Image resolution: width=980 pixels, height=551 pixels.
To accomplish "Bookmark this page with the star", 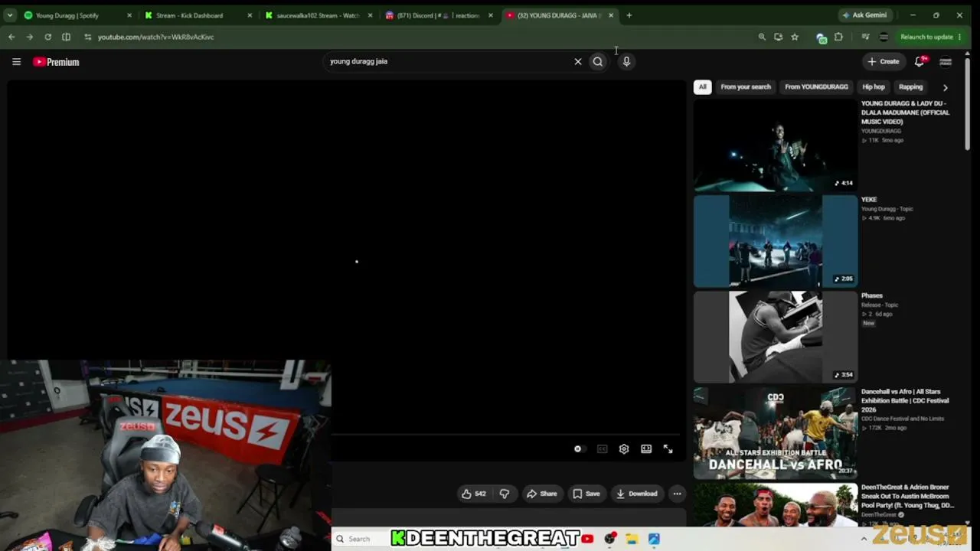I will click(x=795, y=37).
